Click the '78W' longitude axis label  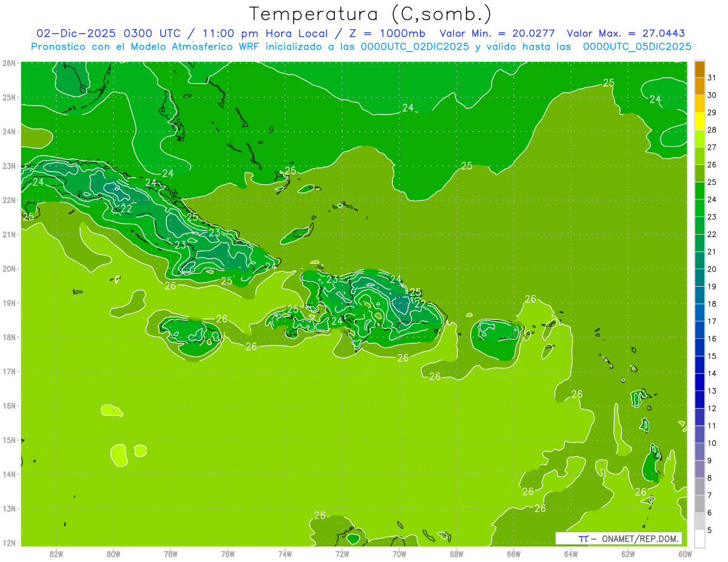[x=170, y=554]
